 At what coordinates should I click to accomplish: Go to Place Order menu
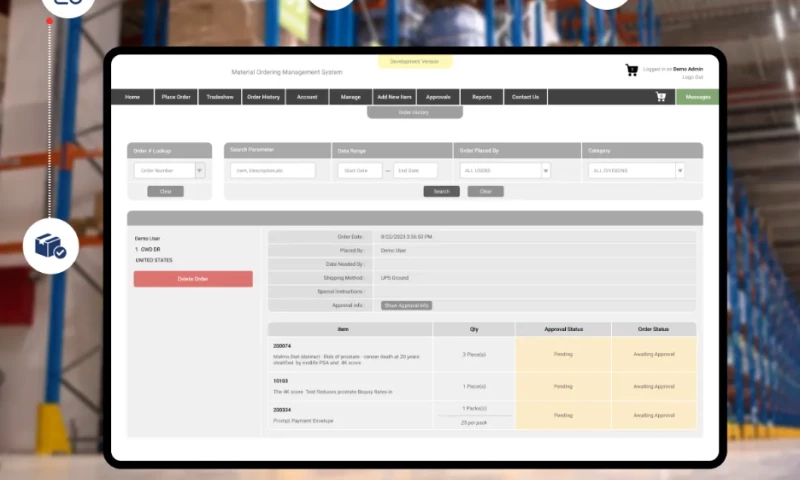176,97
